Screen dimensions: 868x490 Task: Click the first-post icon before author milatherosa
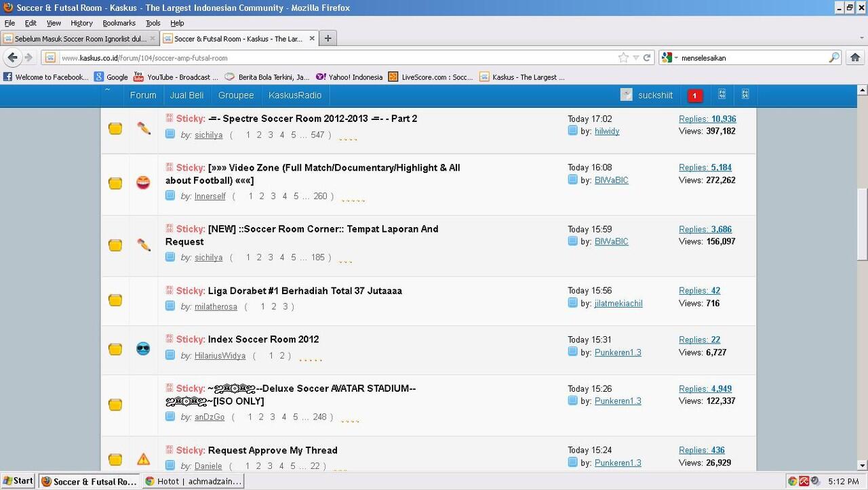170,306
